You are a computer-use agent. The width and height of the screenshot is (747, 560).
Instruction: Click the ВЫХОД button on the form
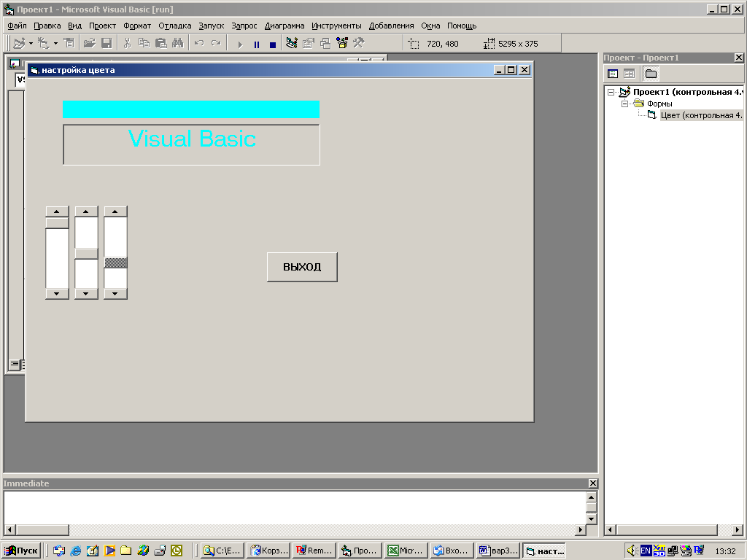302,267
